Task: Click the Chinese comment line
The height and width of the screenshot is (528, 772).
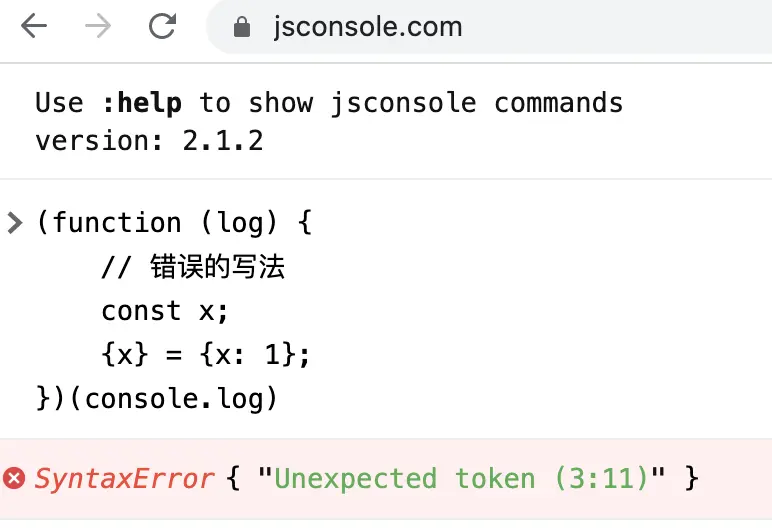Action: pyautogui.click(x=193, y=267)
